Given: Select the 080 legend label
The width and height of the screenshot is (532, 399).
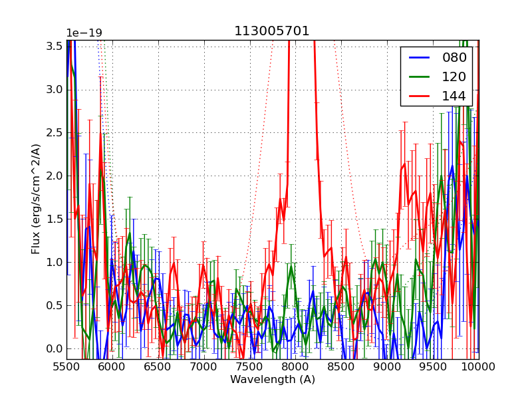Looking at the screenshot, I should click(454, 58).
